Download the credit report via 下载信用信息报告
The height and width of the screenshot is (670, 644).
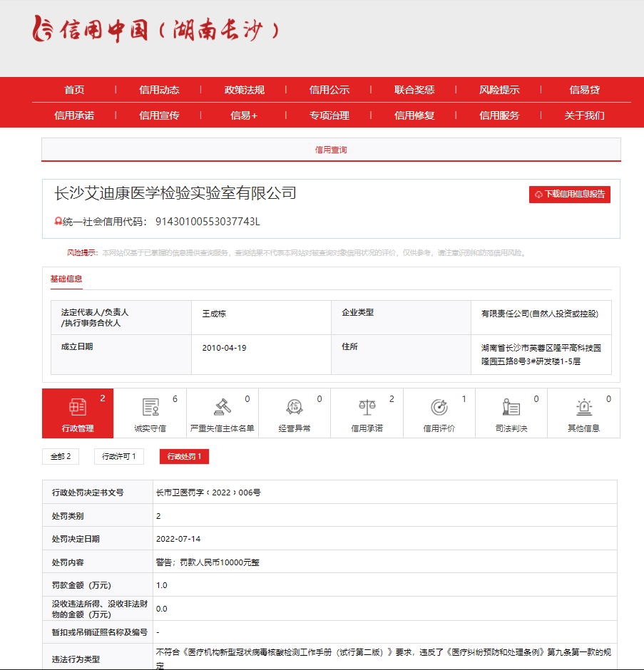pos(569,195)
